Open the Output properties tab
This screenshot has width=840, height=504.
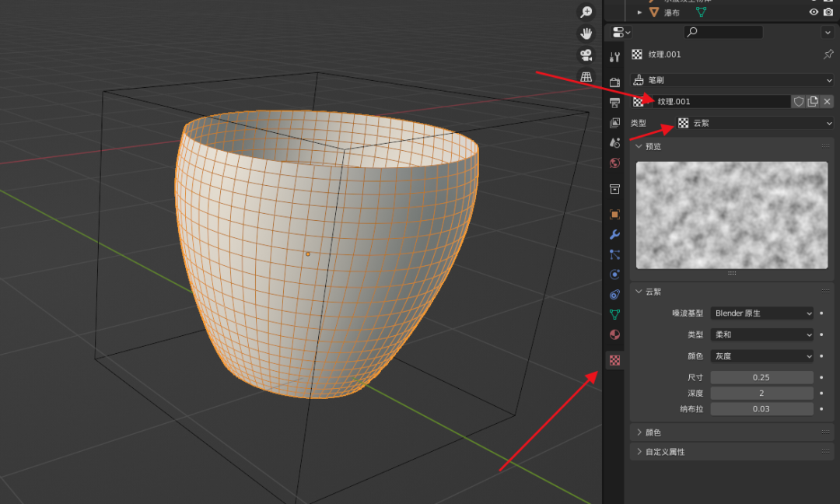[x=614, y=103]
